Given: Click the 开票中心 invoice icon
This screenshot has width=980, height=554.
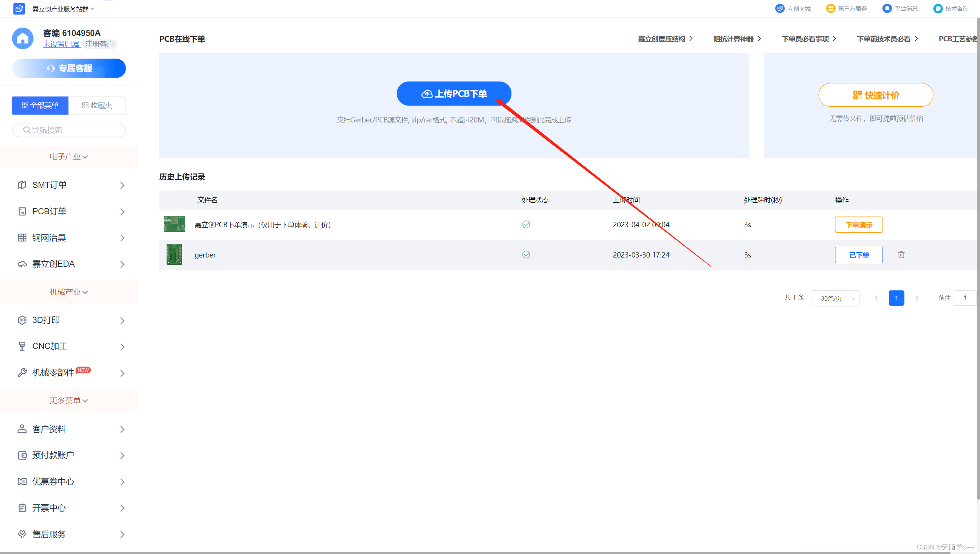Looking at the screenshot, I should click(x=22, y=508).
